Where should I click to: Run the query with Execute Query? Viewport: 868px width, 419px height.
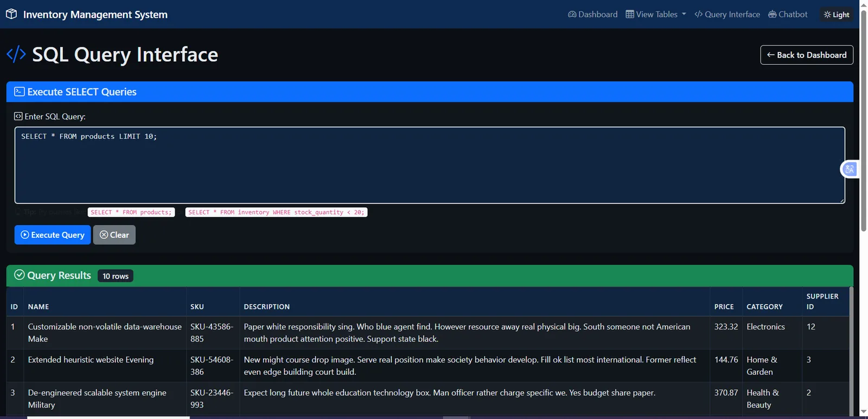(53, 234)
